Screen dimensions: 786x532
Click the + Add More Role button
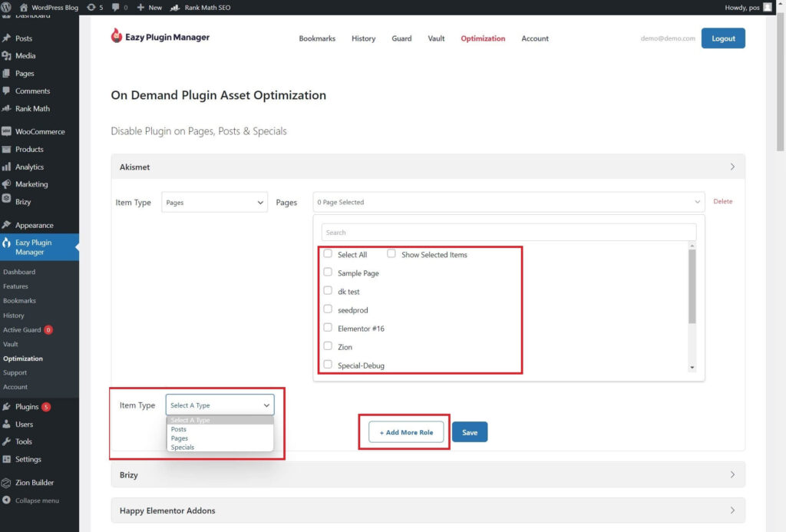[x=406, y=432]
